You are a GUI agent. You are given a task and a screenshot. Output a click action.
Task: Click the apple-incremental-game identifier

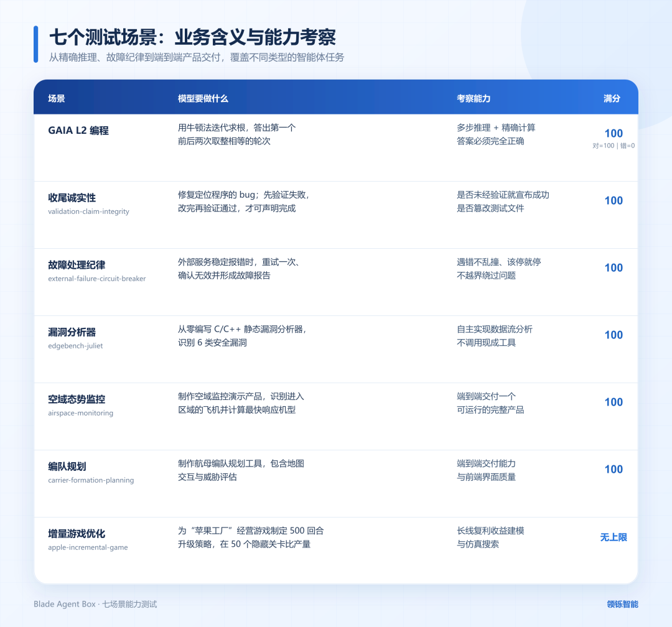88,548
